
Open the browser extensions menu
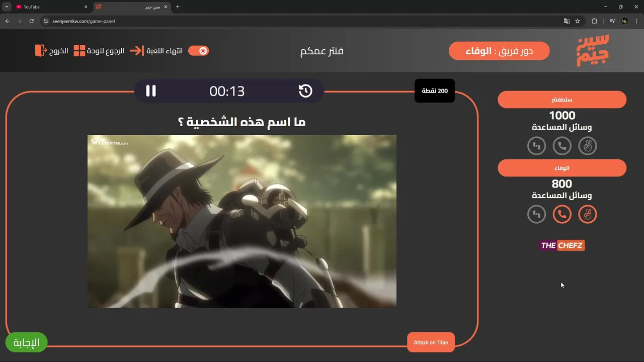(595, 21)
